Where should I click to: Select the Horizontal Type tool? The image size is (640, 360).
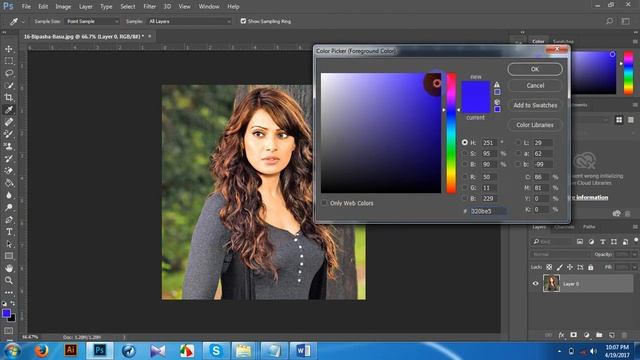point(9,232)
